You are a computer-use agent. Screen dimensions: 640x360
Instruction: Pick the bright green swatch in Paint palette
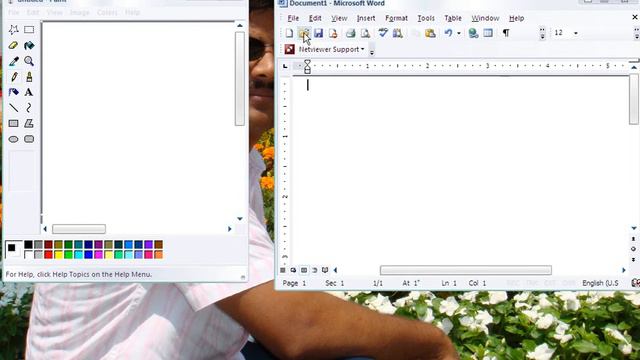point(68,255)
